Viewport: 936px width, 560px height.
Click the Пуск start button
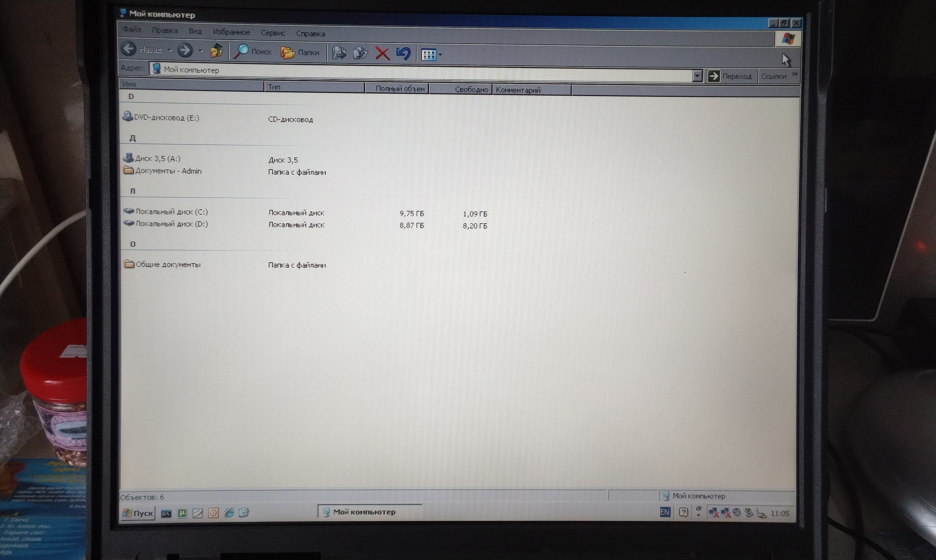point(138,513)
